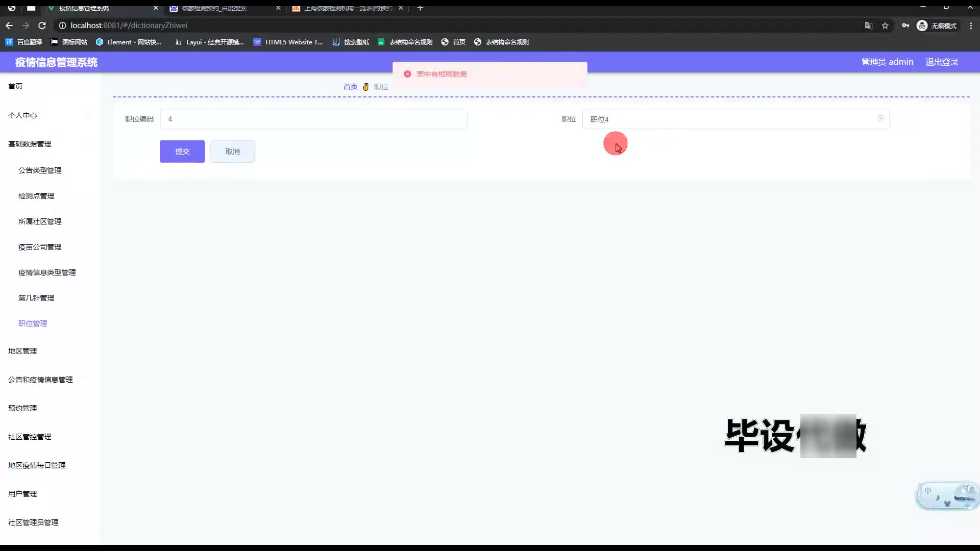Click 管理员 admin in the header
The width and height of the screenshot is (980, 551).
point(887,62)
